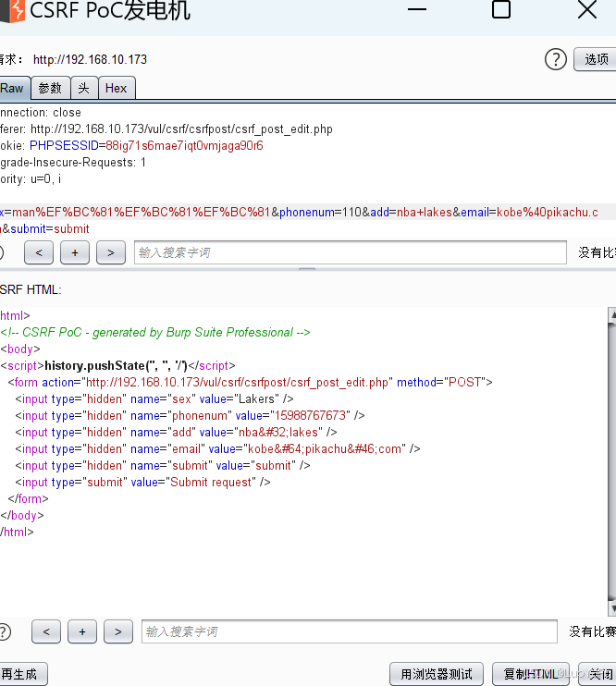Click the 用浏览器测试 button
616x686 pixels.
(437, 674)
